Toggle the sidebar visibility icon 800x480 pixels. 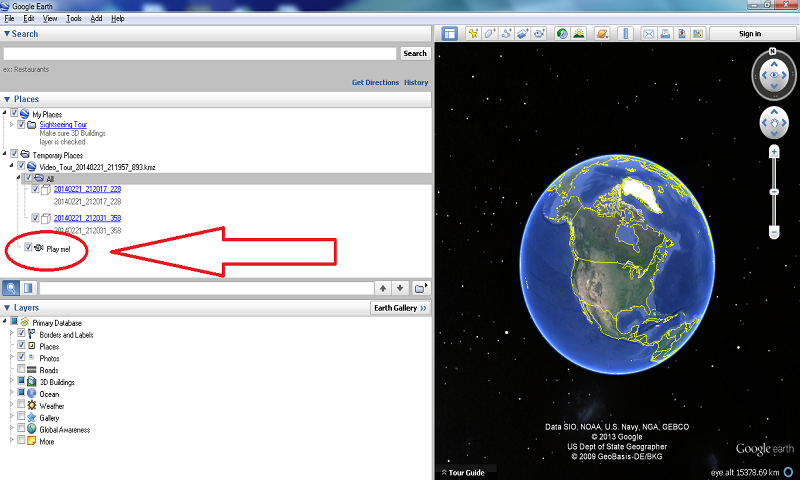[x=449, y=34]
